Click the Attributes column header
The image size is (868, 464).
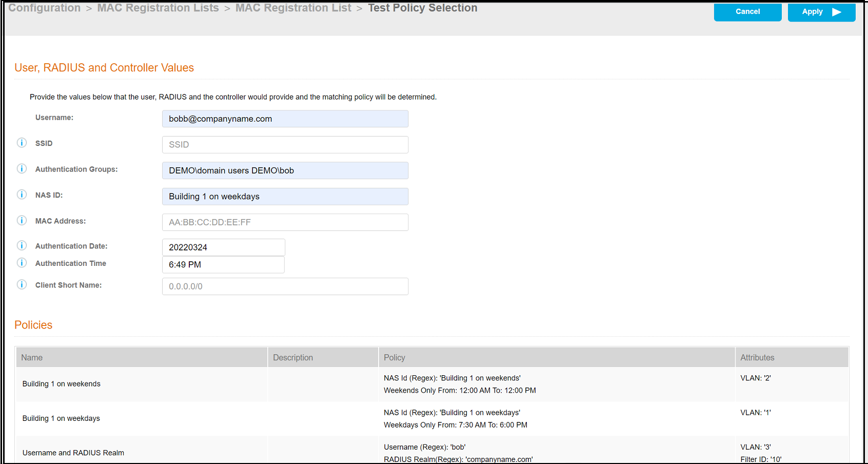click(792, 357)
